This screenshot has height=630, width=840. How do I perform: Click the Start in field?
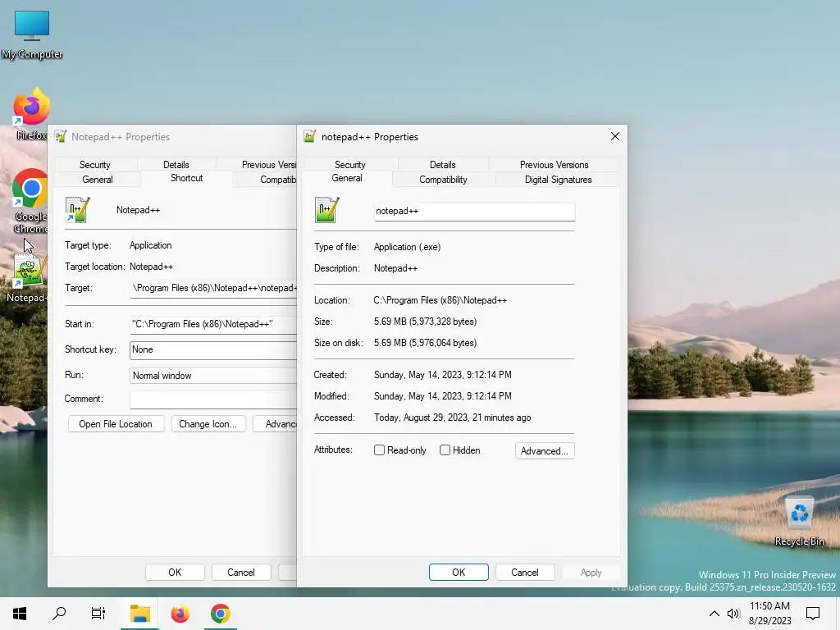213,324
